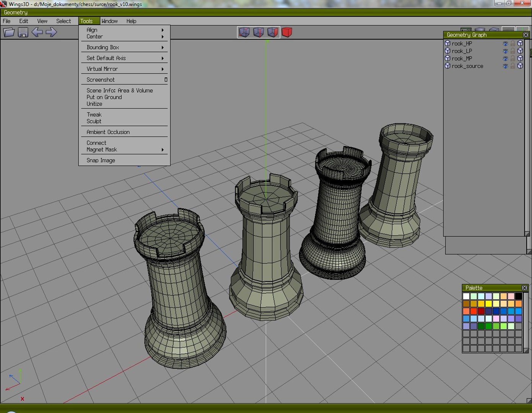This screenshot has width=532, height=413.
Task: Click the Save floppy disk icon
Action: (23, 32)
